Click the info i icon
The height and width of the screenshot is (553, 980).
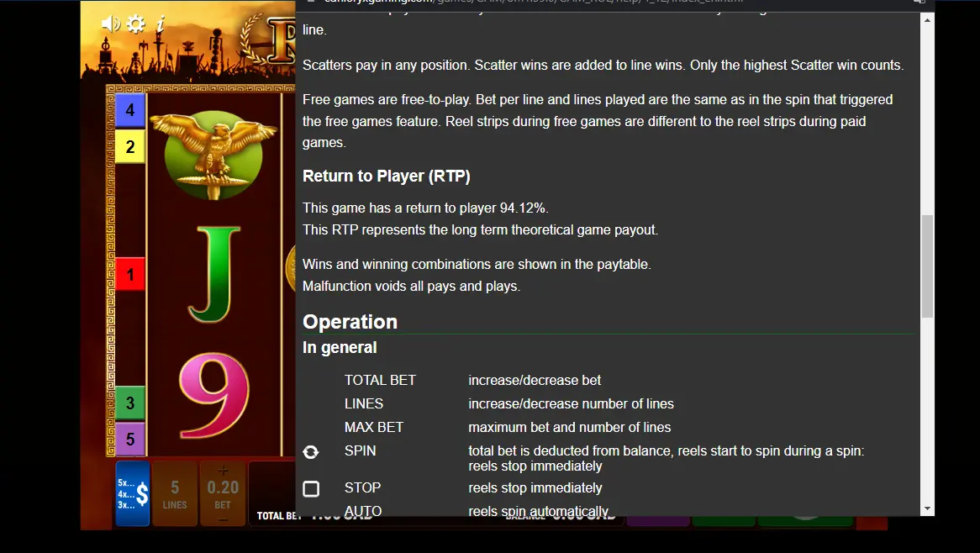click(x=160, y=24)
